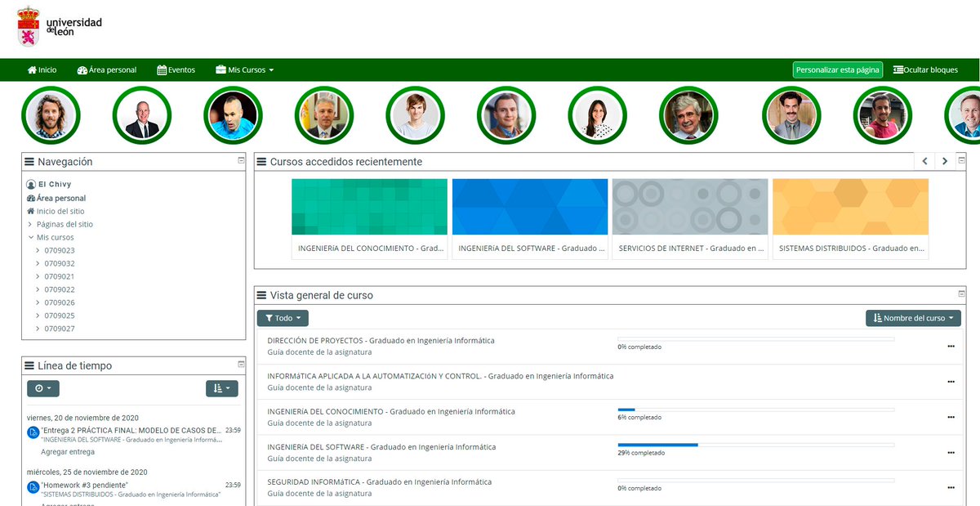Open Guía docente under INGENIERÍA DEL SOFTWARE row
This screenshot has height=506, width=980.
(319, 459)
